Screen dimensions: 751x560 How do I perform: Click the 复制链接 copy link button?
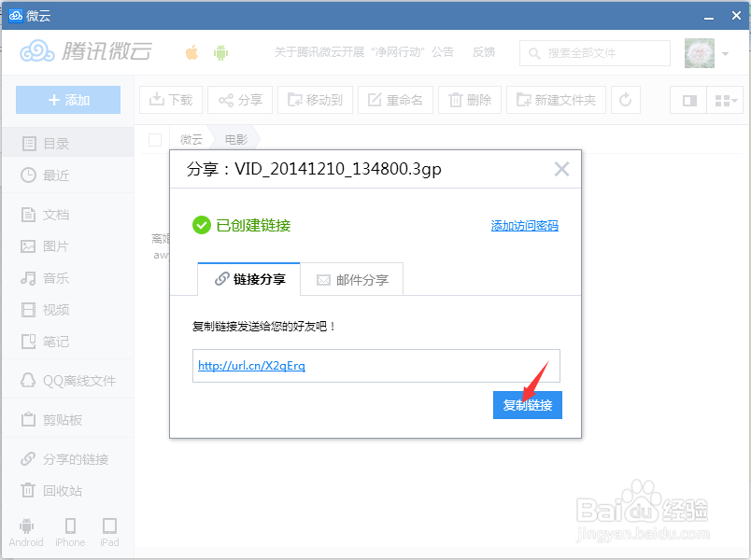coord(528,405)
